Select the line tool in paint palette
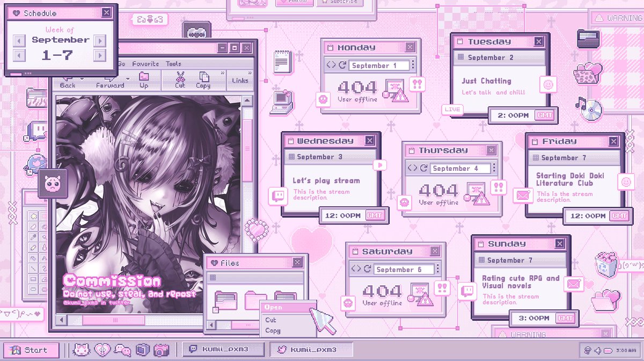The width and height of the screenshot is (644, 361). pyautogui.click(x=34, y=268)
